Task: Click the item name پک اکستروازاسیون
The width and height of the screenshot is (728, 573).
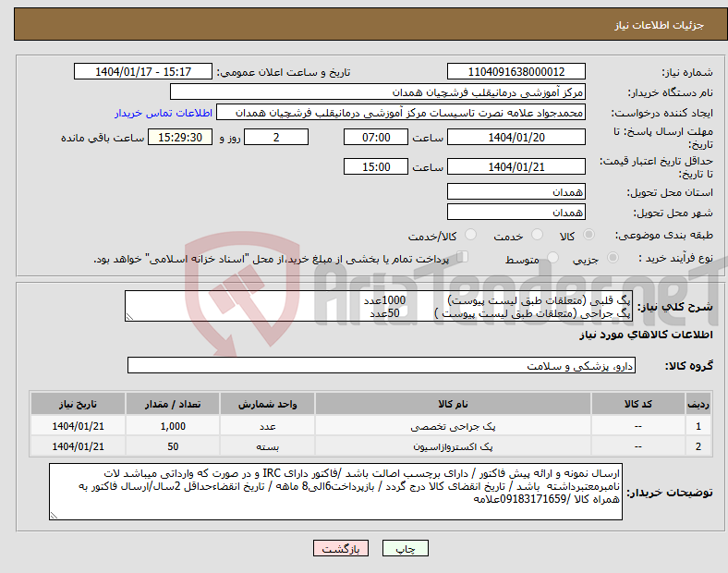Action: 453,446
